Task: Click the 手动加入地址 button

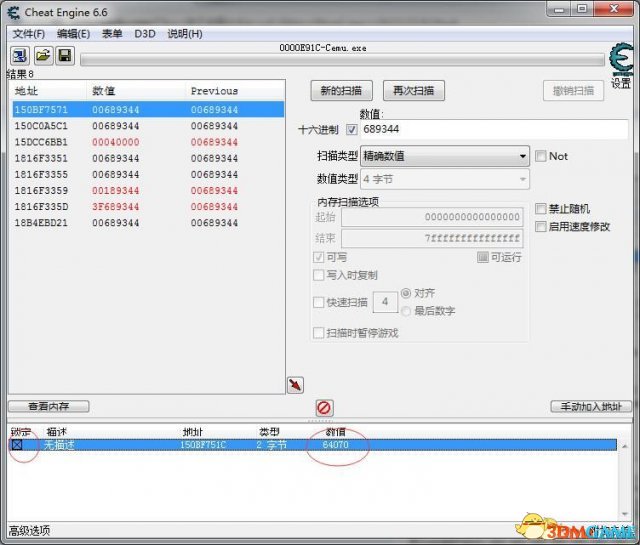Action: click(591, 407)
